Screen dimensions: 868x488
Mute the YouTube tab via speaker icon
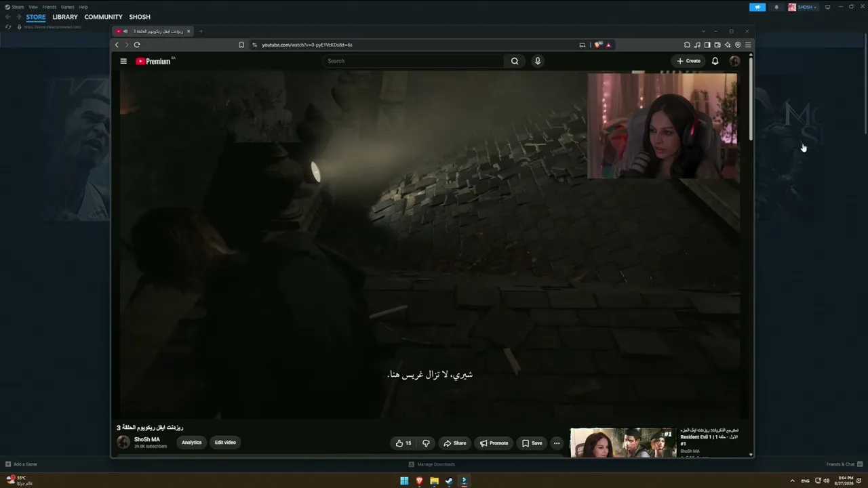pyautogui.click(x=125, y=31)
